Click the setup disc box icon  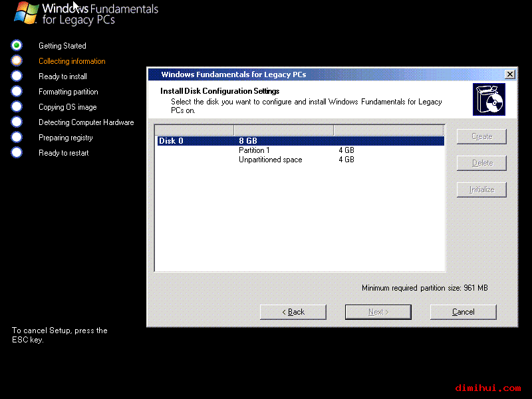[x=489, y=99]
